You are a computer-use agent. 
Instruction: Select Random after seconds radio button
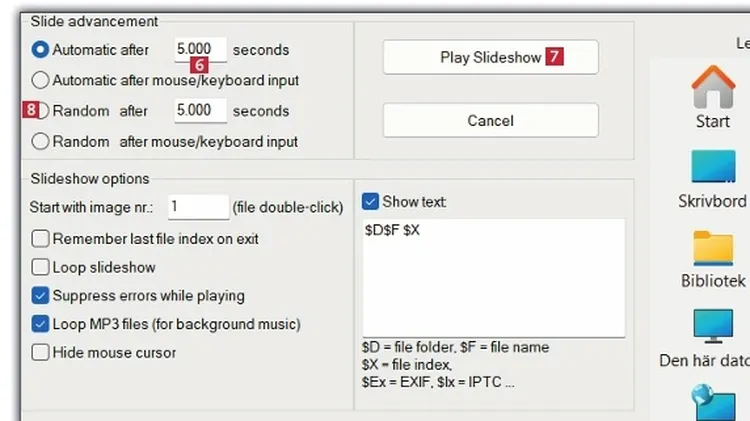(x=41, y=111)
